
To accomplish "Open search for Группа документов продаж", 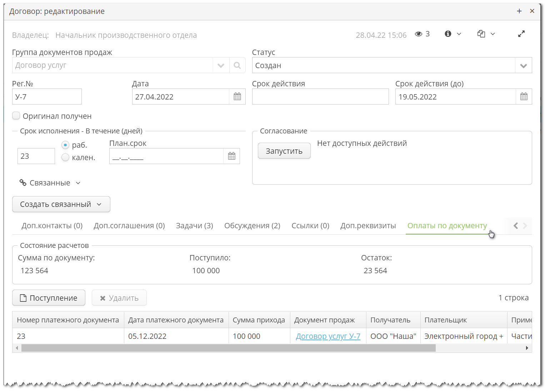I will coord(237,65).
